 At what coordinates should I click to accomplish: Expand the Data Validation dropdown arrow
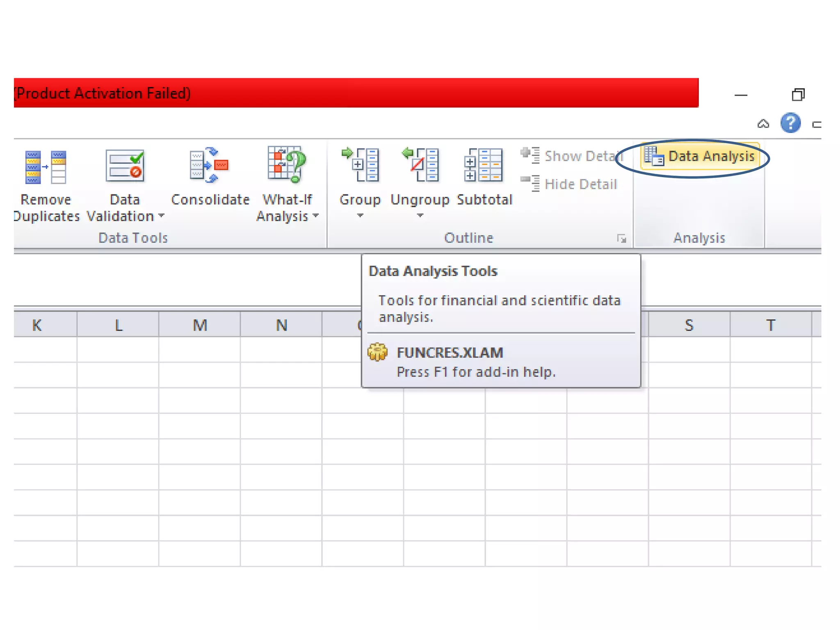[x=161, y=215]
